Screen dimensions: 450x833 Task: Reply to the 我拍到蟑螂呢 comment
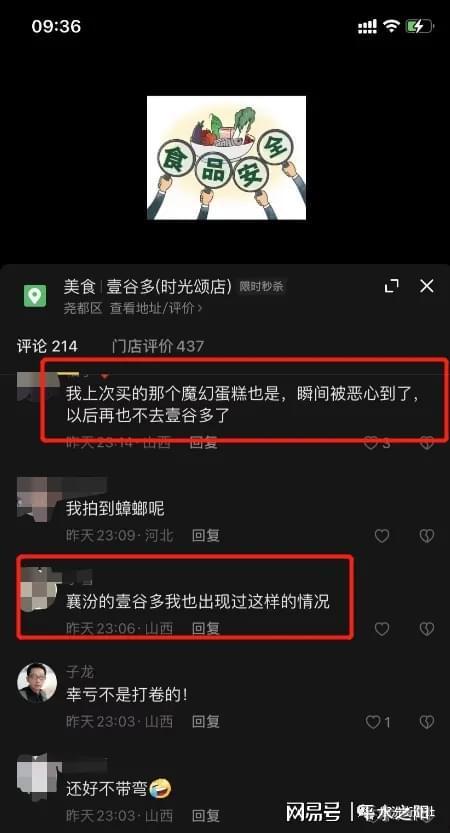coord(206,536)
